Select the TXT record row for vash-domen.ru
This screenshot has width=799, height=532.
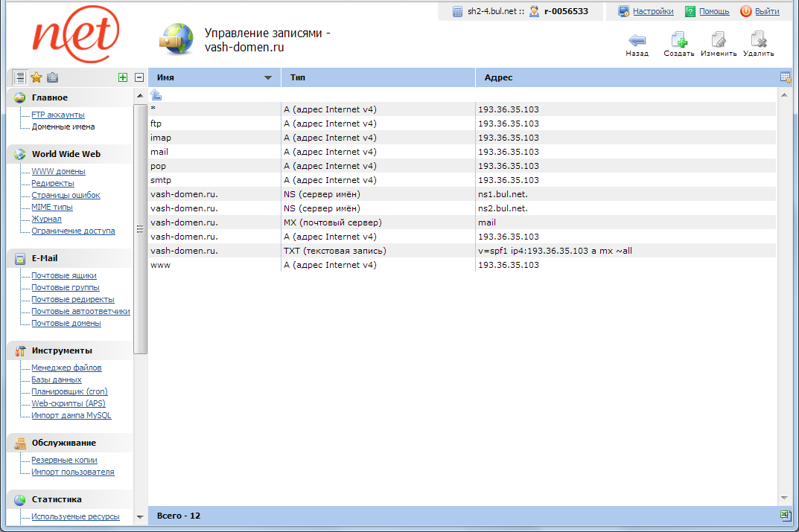point(335,251)
